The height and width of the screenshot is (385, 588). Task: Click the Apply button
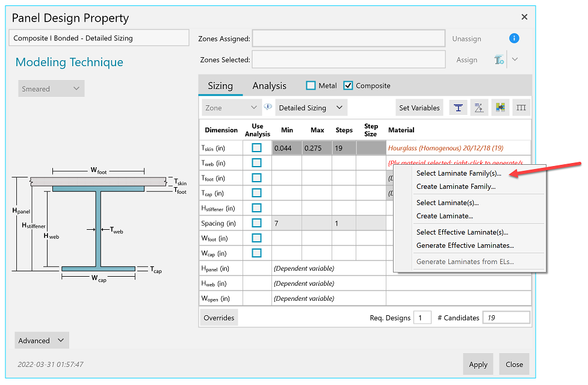478,364
